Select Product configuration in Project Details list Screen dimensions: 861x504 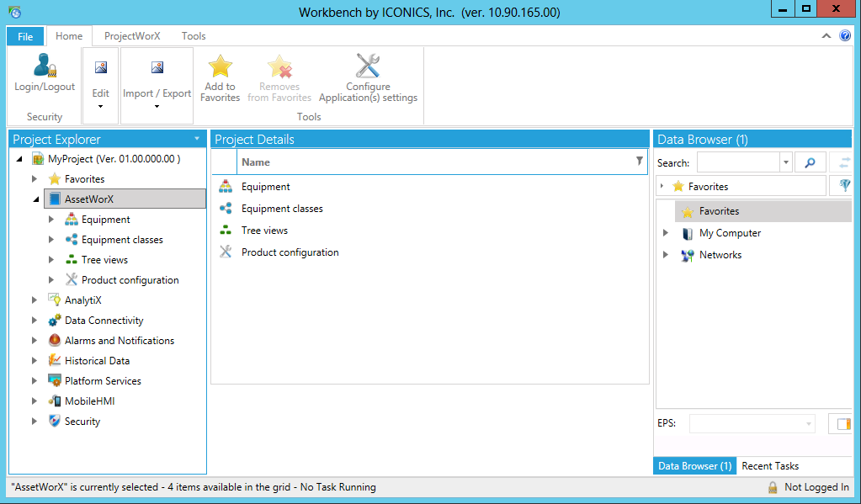(x=290, y=252)
